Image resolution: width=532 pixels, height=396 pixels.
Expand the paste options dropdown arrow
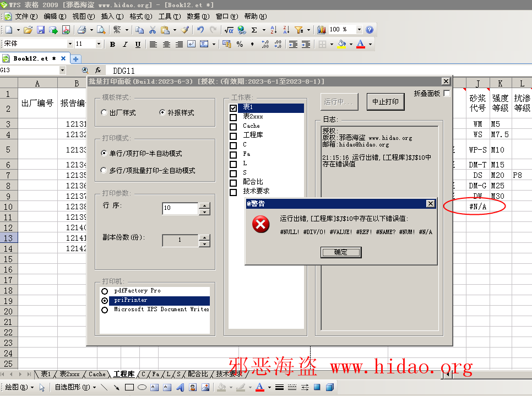pyautogui.click(x=175, y=30)
